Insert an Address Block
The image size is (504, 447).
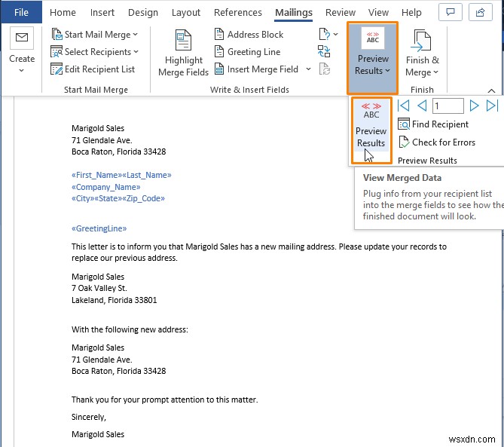249,35
